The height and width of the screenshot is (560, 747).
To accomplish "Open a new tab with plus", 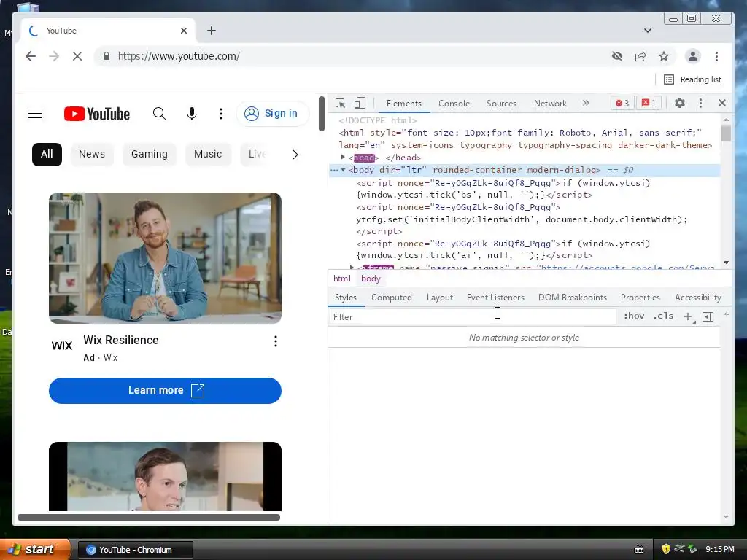I will tap(212, 31).
